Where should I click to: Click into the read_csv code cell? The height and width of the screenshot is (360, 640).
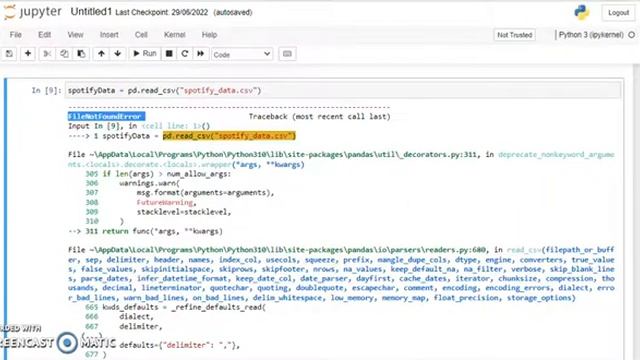343,90
